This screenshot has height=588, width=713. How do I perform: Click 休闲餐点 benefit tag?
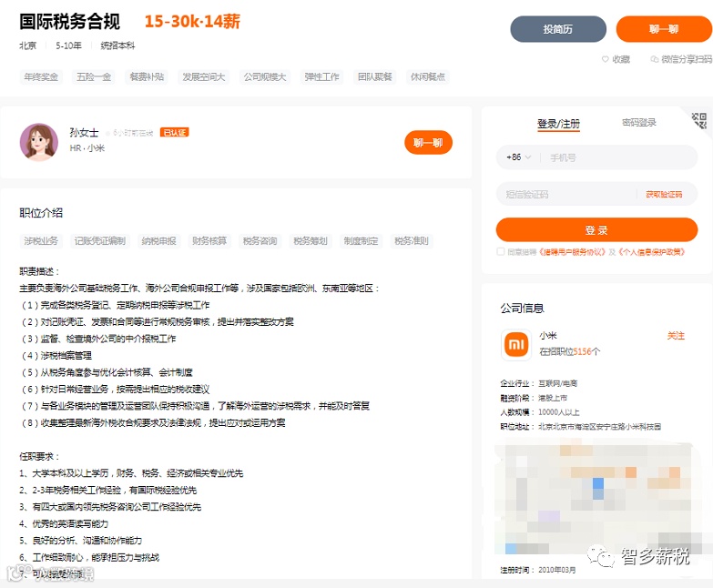coord(428,76)
